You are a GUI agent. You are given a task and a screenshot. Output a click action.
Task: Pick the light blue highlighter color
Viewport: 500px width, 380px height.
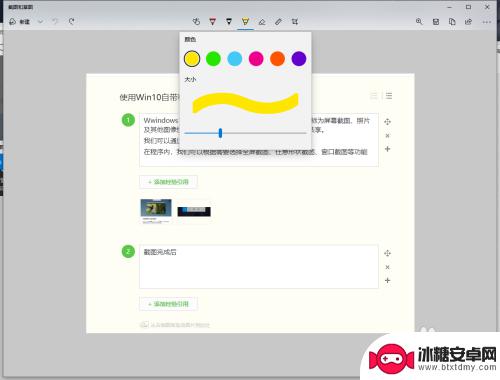235,59
